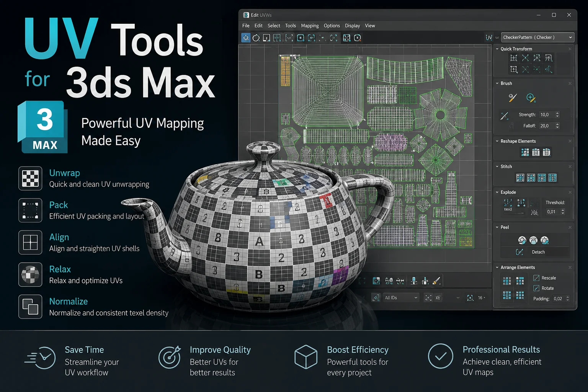Screen dimensions: 588x392
Task: Collapse the Brush rollout
Action: [x=497, y=83]
